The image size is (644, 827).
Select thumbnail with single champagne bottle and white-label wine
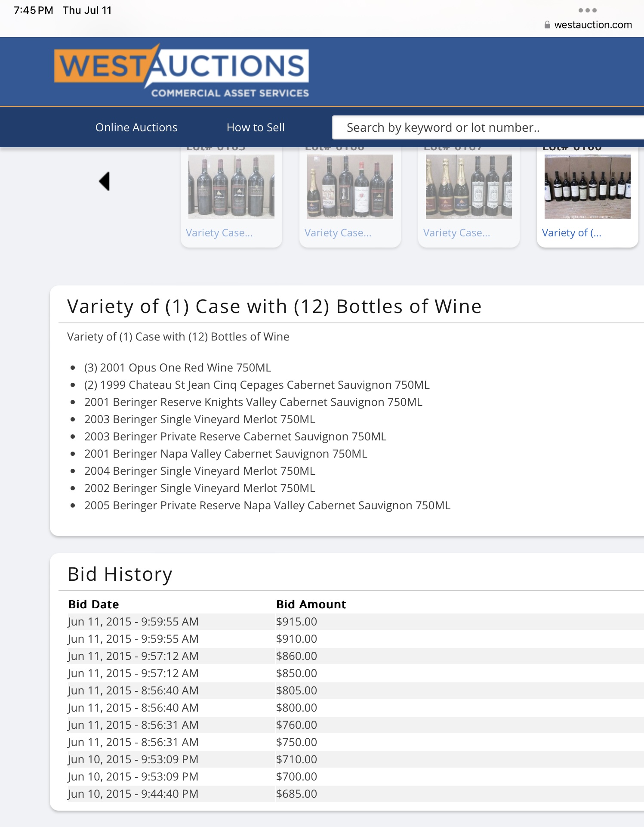(350, 187)
